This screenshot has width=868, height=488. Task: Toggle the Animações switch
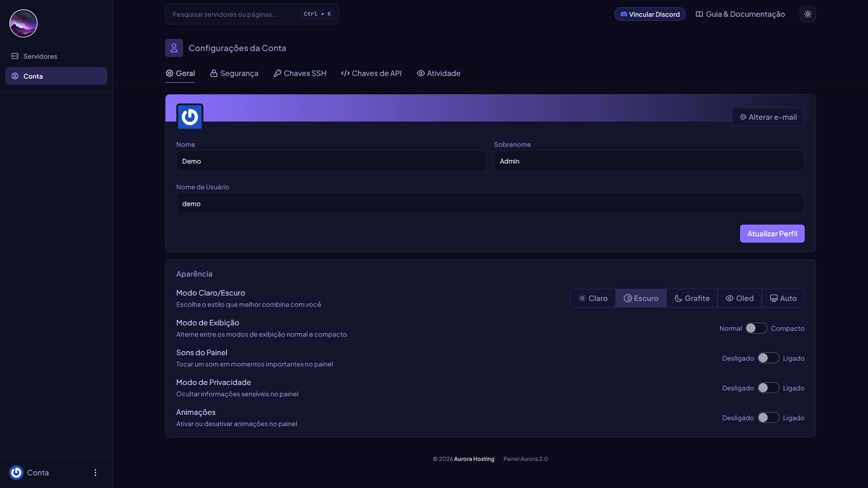pos(768,418)
